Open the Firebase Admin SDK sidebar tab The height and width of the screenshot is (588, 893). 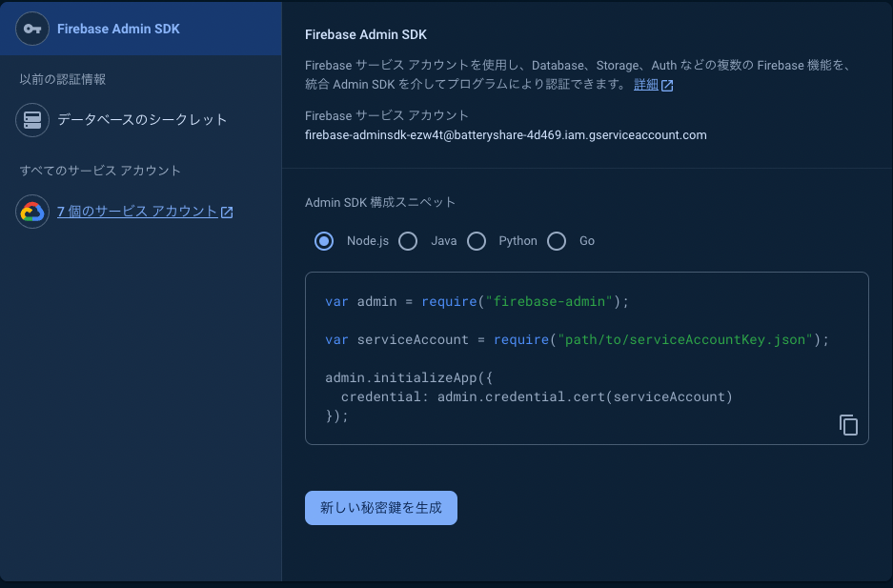(141, 29)
